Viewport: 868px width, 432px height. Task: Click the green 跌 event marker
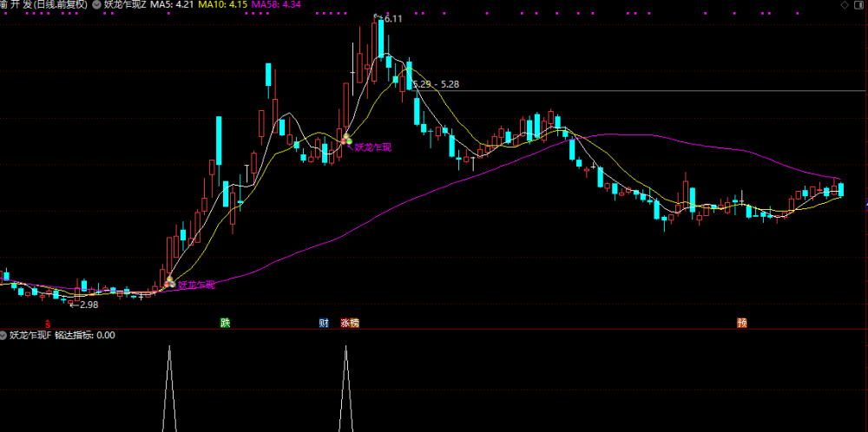click(225, 323)
